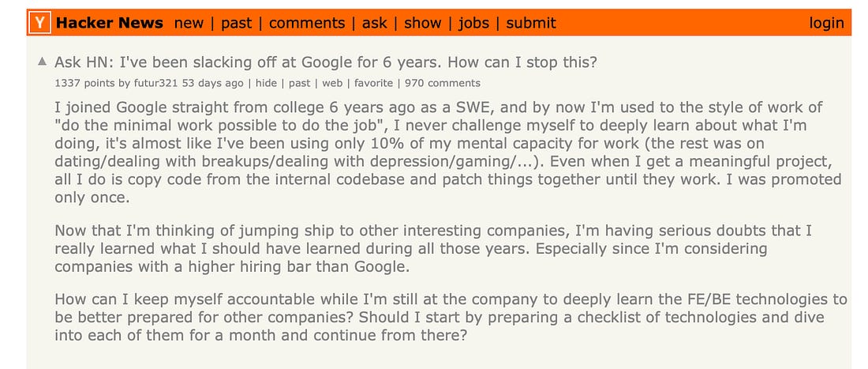Click the first paragraph of post text
The width and height of the screenshot is (868, 369).
coord(448,152)
